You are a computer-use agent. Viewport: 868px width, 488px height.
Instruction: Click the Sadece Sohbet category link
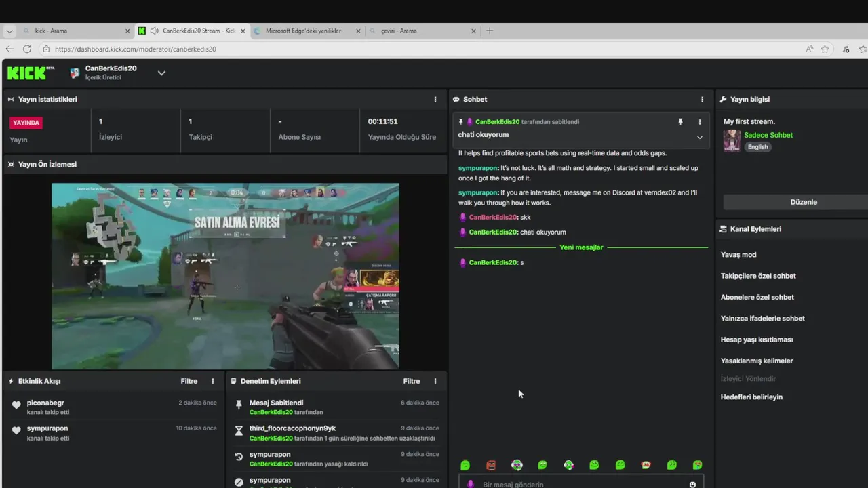(768, 135)
